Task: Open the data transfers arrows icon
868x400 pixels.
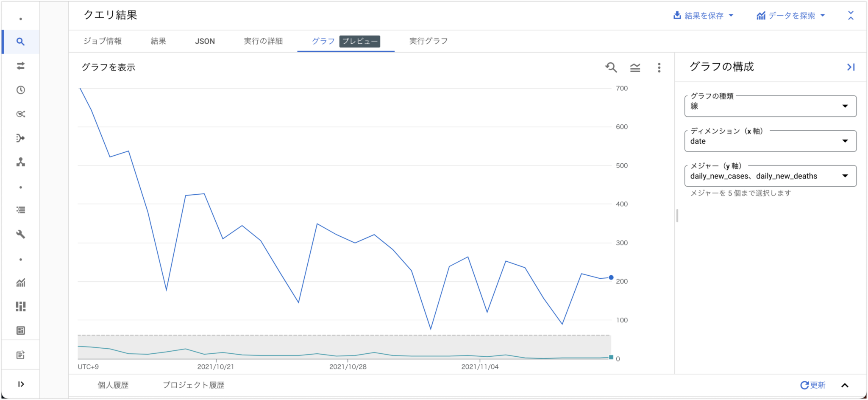Action: [x=20, y=66]
